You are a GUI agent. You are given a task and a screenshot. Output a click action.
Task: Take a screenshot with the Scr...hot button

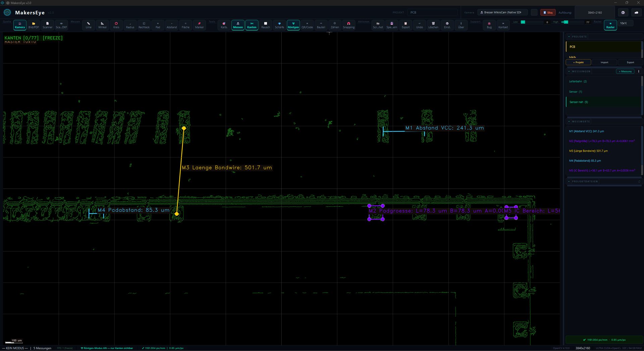pos(378,25)
